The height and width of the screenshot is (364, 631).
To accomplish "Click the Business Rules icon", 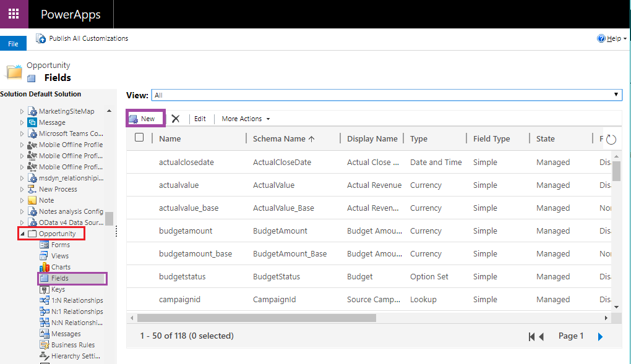I will (45, 345).
